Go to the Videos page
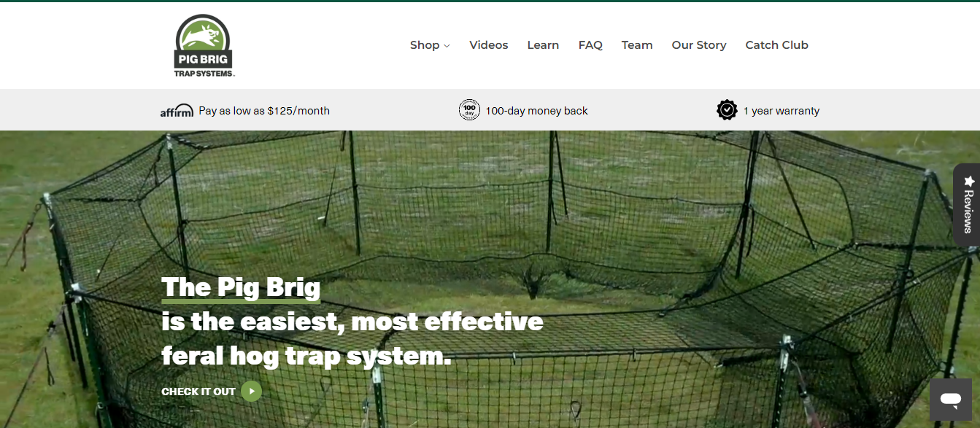Image resolution: width=980 pixels, height=428 pixels. coord(488,45)
